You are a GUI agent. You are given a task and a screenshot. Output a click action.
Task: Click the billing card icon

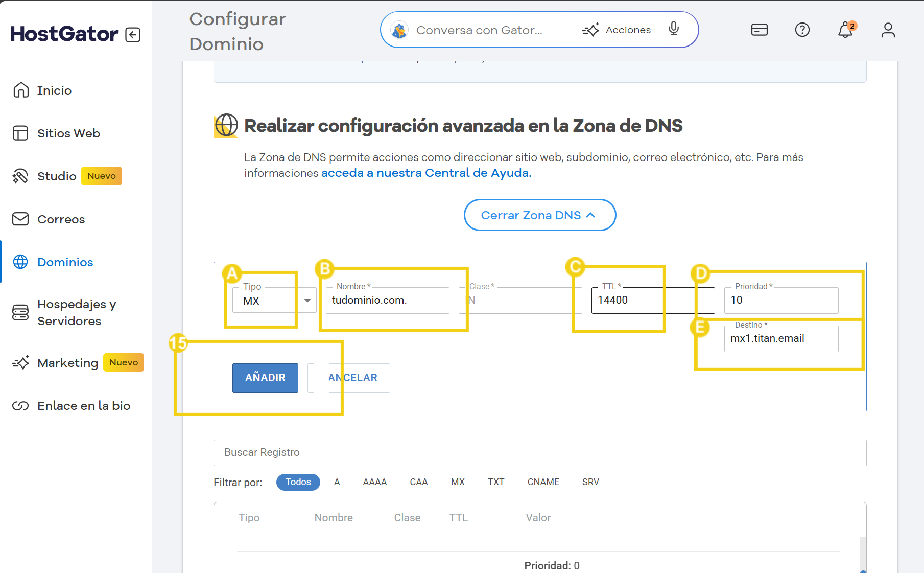759,30
